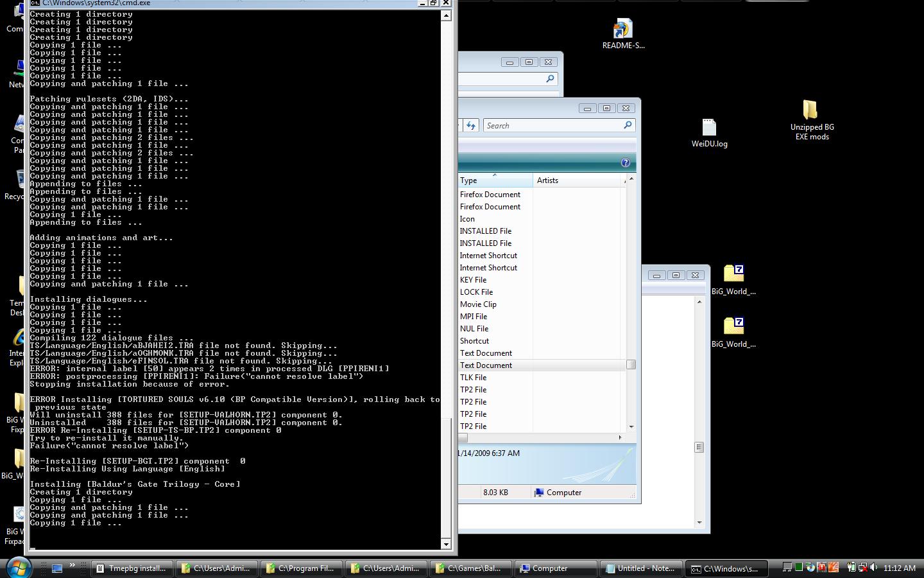Minimize the Notepad window behind Explorer

point(656,276)
